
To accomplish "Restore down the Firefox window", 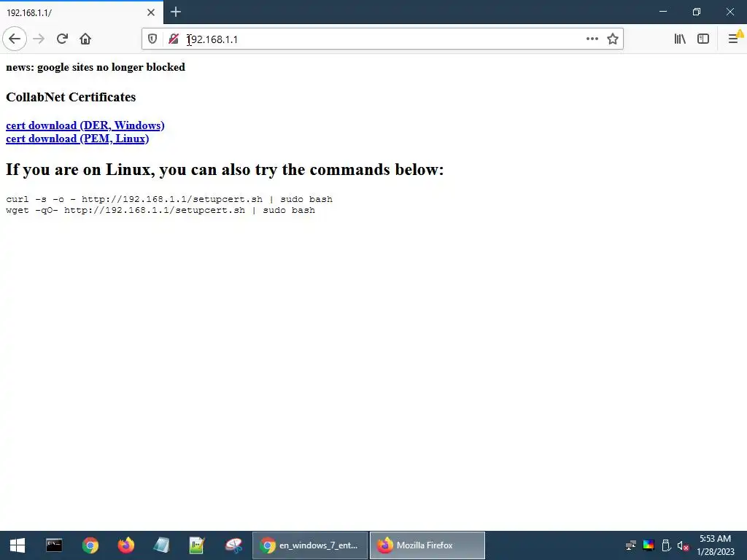I will pyautogui.click(x=697, y=12).
